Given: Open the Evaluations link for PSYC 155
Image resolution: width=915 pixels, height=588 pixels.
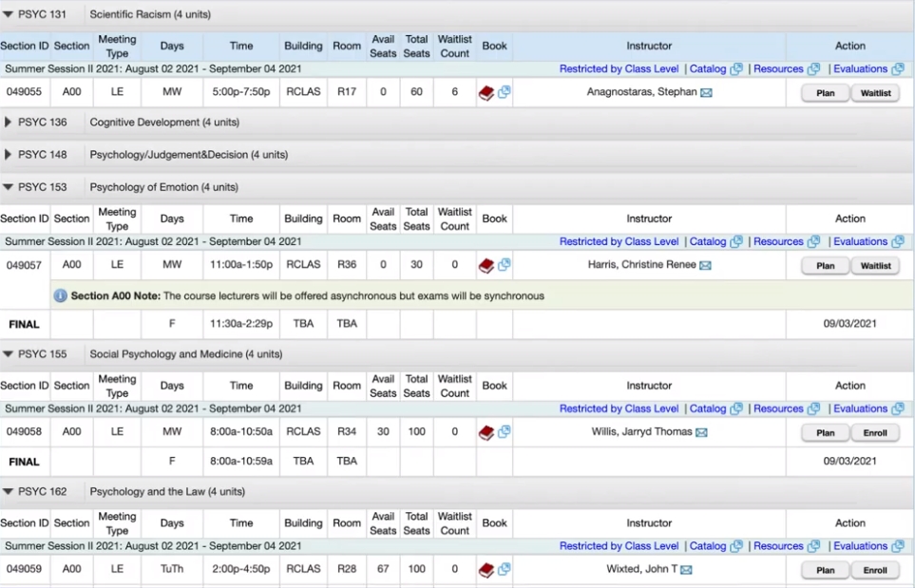Looking at the screenshot, I should pyautogui.click(x=860, y=408).
